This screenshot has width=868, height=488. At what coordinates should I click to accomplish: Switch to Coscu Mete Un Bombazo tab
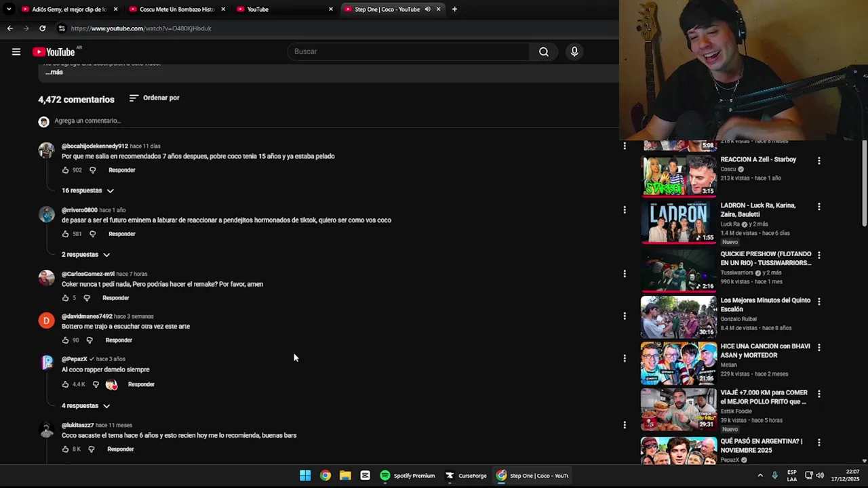click(177, 9)
